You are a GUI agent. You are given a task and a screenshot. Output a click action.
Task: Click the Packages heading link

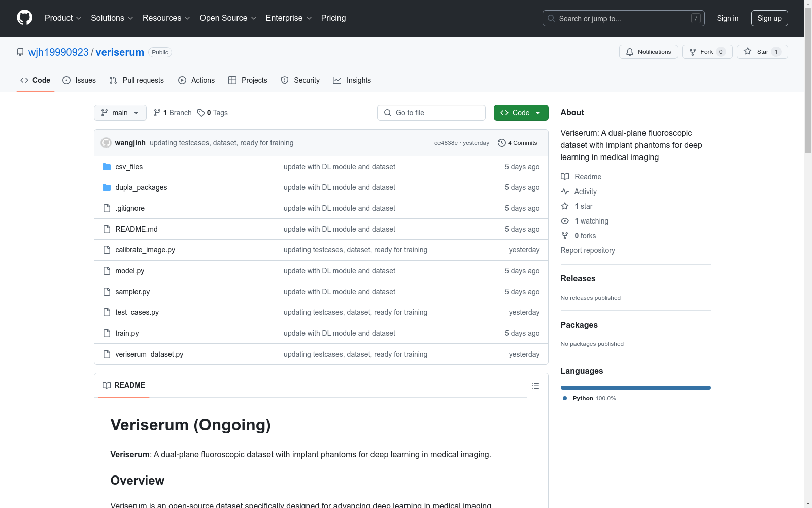[x=579, y=325]
